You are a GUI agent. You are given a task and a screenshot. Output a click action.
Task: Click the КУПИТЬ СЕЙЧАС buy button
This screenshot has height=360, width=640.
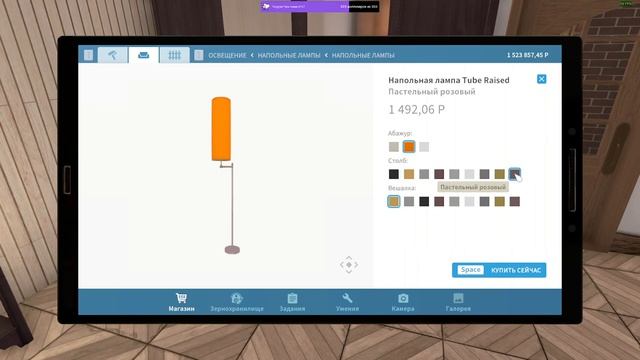click(x=499, y=270)
